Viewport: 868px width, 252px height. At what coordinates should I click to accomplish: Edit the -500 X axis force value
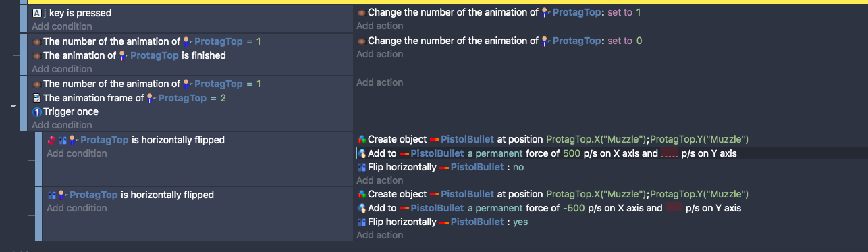pyautogui.click(x=574, y=208)
